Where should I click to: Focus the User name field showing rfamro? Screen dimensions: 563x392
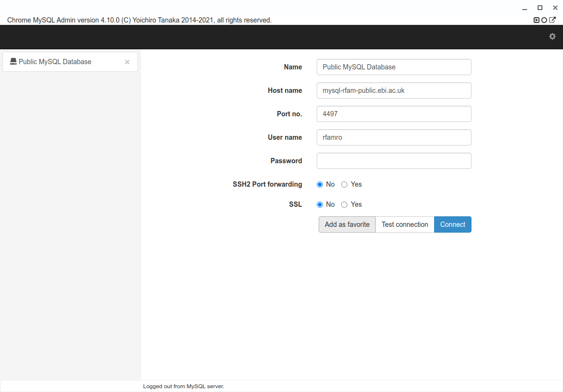pyautogui.click(x=394, y=137)
